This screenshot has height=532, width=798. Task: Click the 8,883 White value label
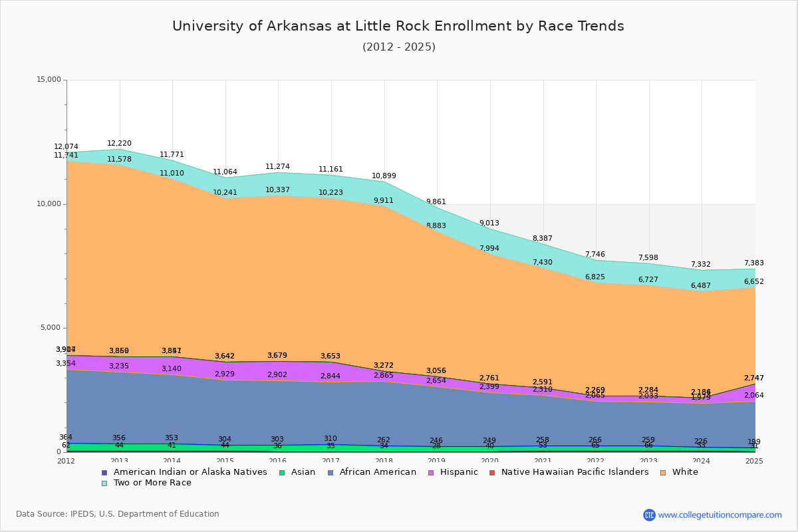coord(436,226)
